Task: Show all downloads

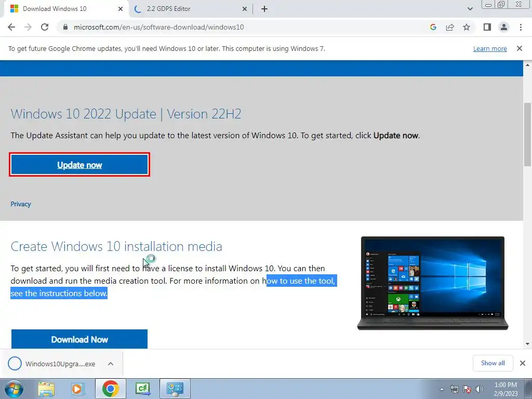Action: [493, 363]
